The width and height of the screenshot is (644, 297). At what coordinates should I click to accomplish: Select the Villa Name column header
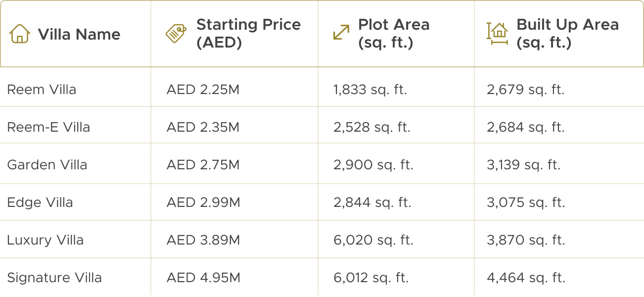(79, 34)
